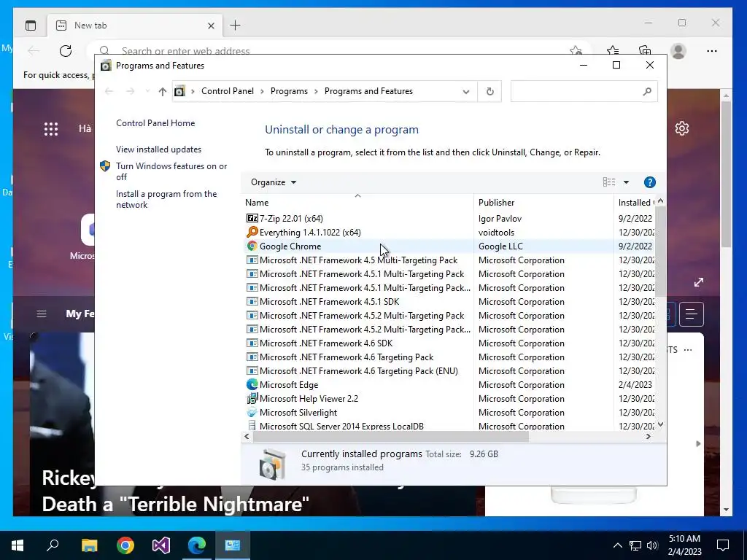The width and height of the screenshot is (747, 560).
Task: Click the search magnifier in Control Panel search box
Action: pyautogui.click(x=646, y=91)
